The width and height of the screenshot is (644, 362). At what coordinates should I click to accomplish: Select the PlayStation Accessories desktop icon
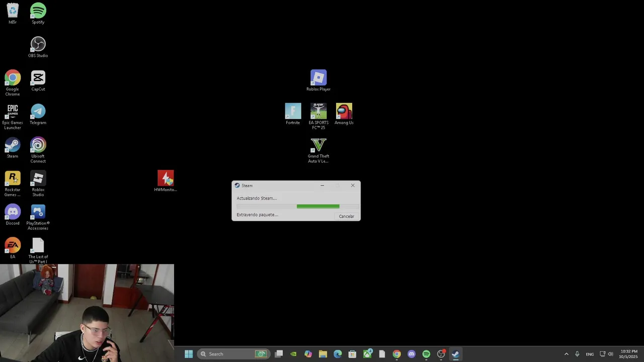tap(38, 218)
